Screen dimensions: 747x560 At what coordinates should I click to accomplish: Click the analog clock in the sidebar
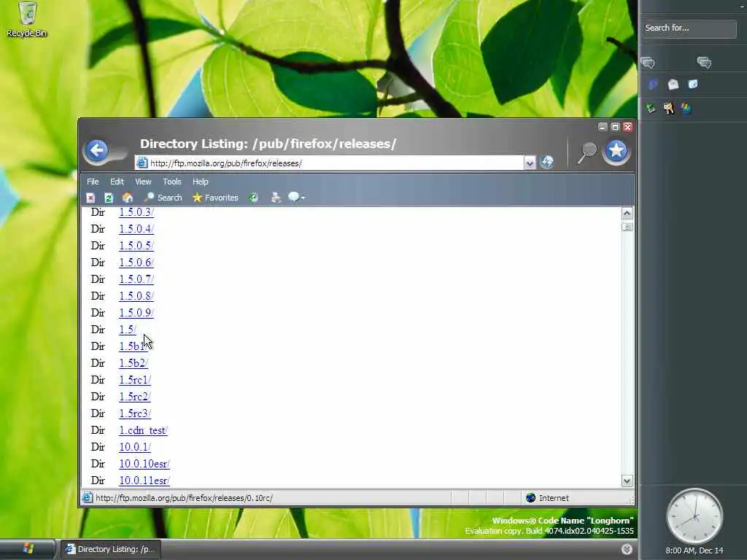694,517
